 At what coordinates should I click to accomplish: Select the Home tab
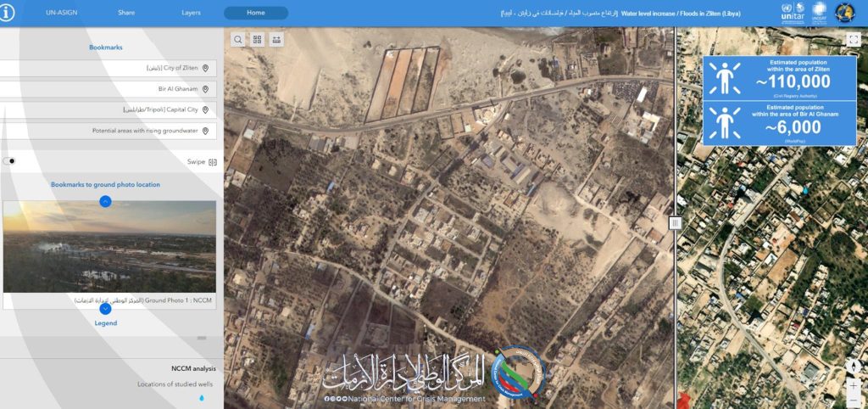[x=256, y=13]
